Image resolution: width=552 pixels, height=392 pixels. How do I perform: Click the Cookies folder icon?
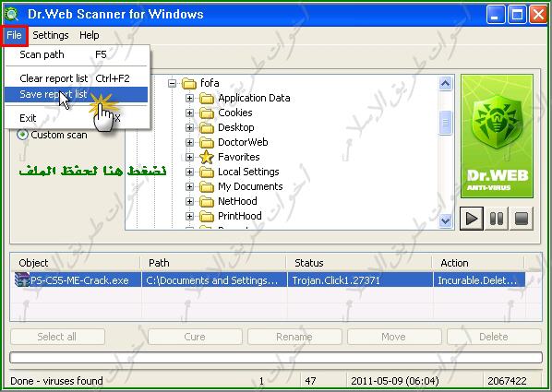pos(207,113)
